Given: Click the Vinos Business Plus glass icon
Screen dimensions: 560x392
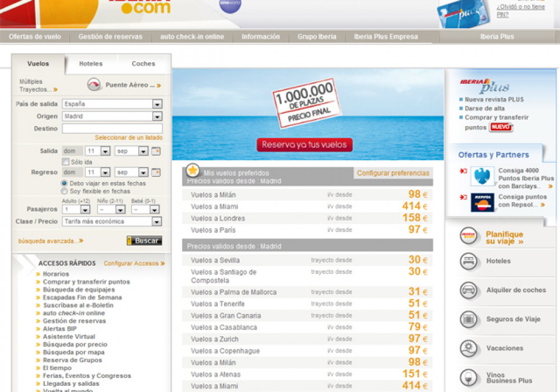Looking at the screenshot, I should [468, 377].
